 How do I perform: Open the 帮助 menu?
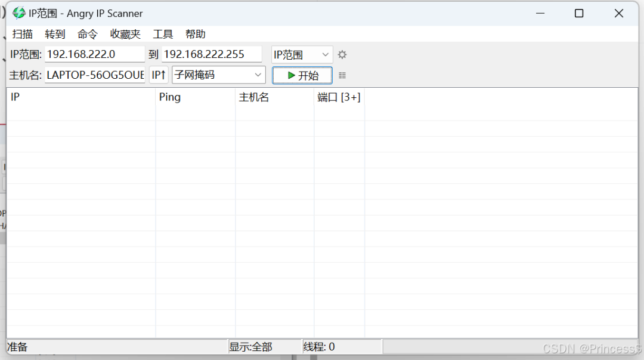click(196, 34)
